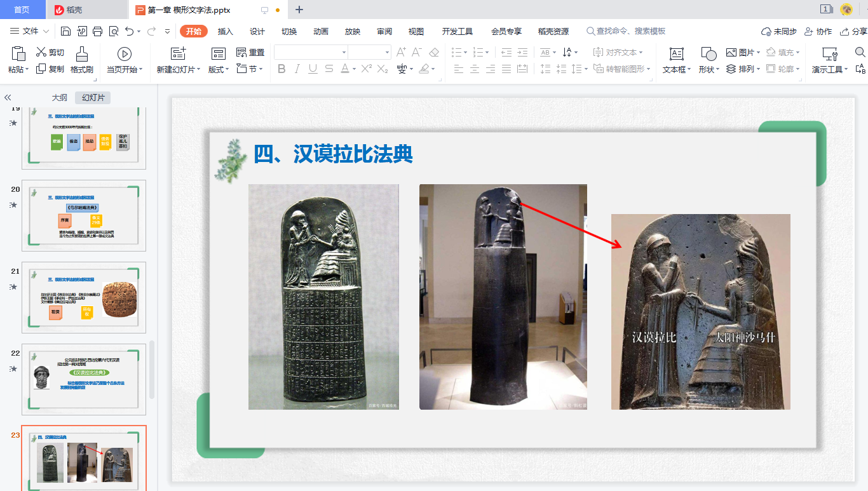Start slideshow from current slide (当页开始)

point(124,55)
